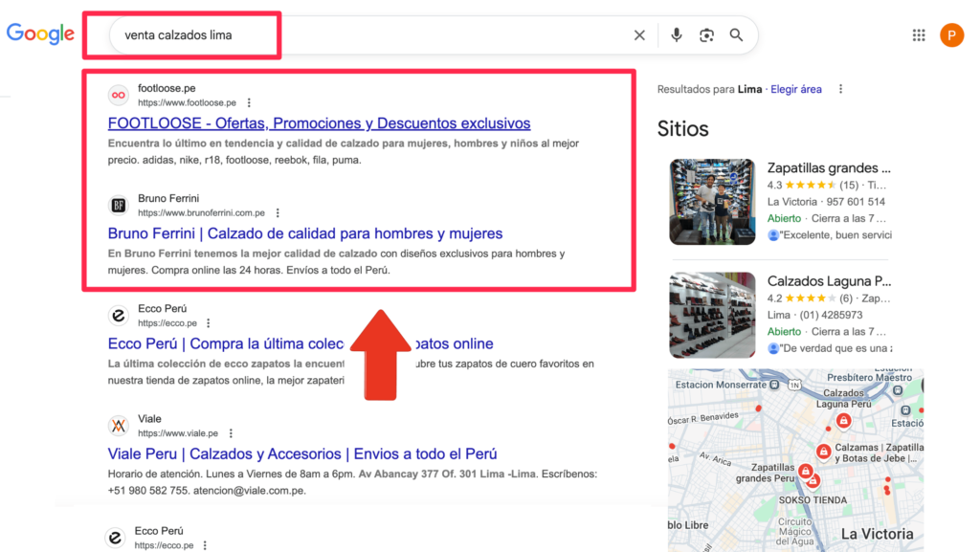Click Calzados Laguna Perú pin on map
The image size is (980, 552).
click(x=843, y=421)
